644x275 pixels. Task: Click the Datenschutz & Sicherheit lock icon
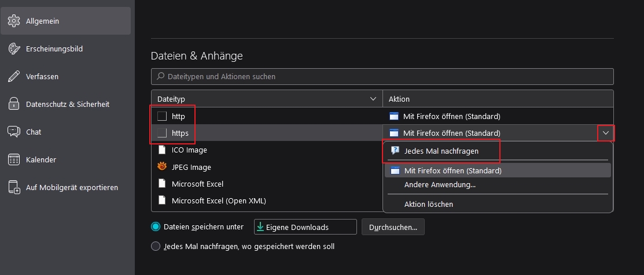point(14,104)
